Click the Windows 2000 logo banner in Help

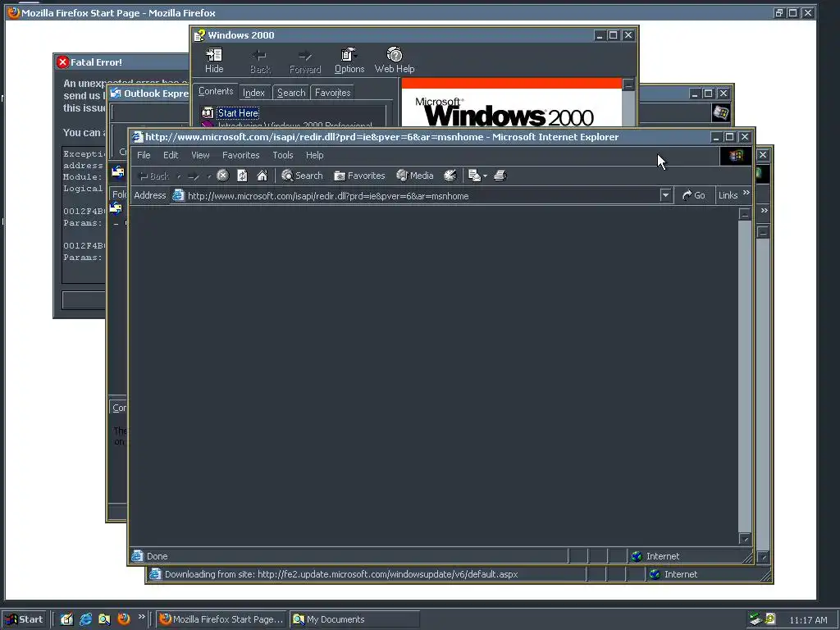pyautogui.click(x=512, y=103)
